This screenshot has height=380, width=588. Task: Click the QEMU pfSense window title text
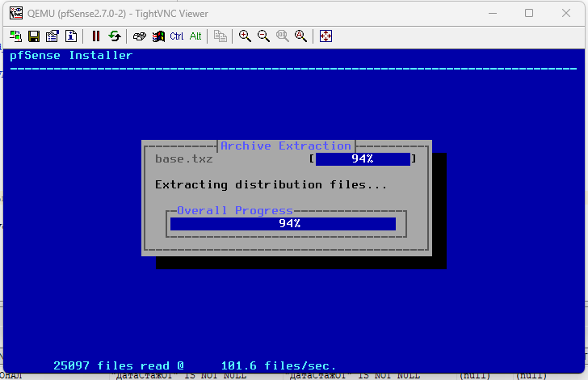(x=118, y=14)
